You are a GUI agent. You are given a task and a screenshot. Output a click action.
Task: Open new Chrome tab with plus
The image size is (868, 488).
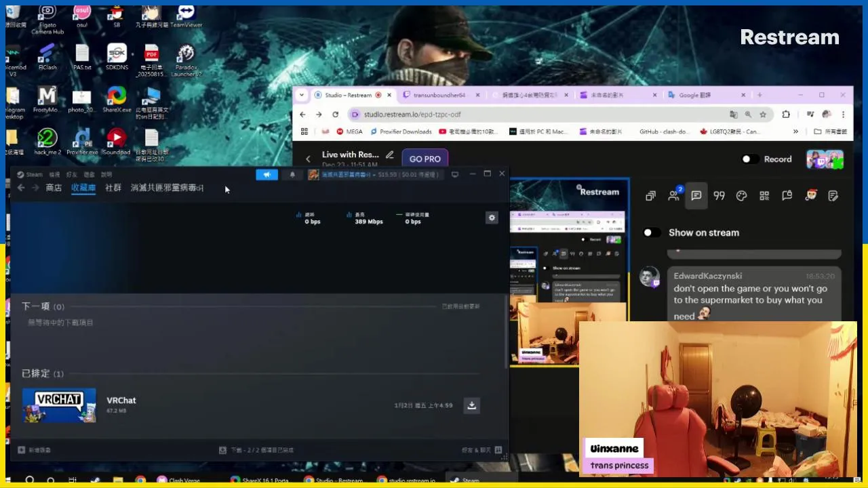pos(759,95)
